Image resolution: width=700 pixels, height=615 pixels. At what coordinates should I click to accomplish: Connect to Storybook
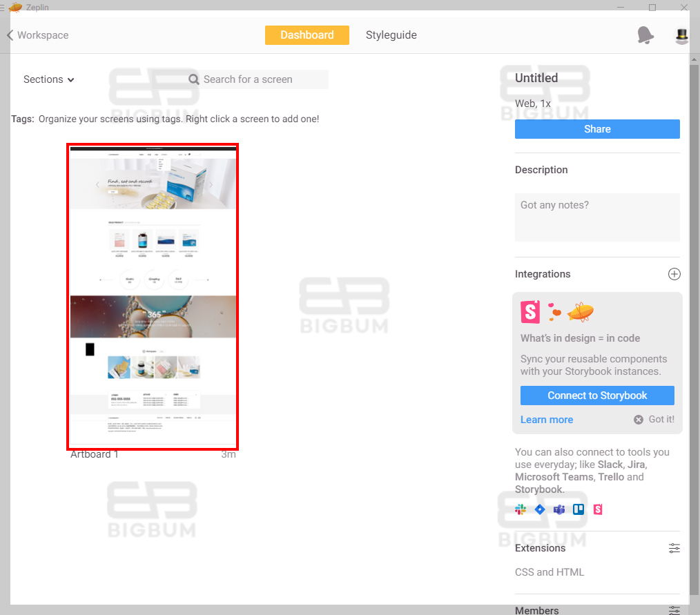click(597, 396)
